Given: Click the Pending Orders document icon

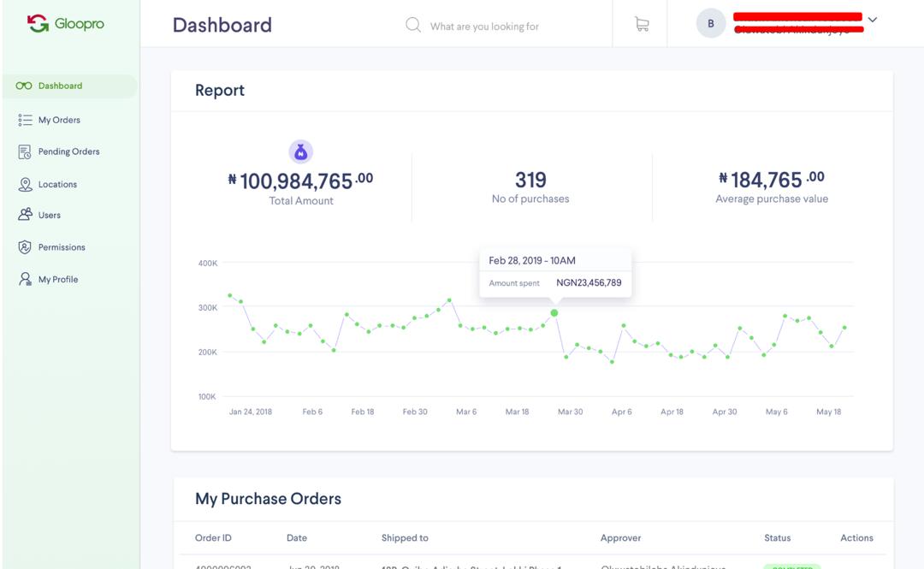Looking at the screenshot, I should (x=25, y=152).
